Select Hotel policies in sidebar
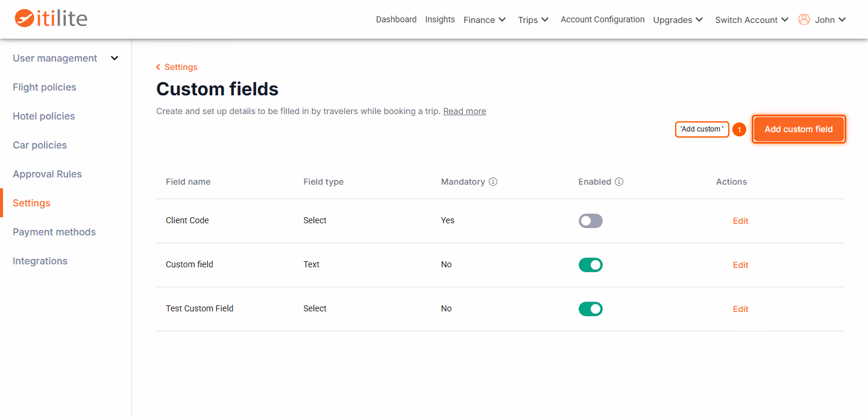868x417 pixels. pos(44,116)
